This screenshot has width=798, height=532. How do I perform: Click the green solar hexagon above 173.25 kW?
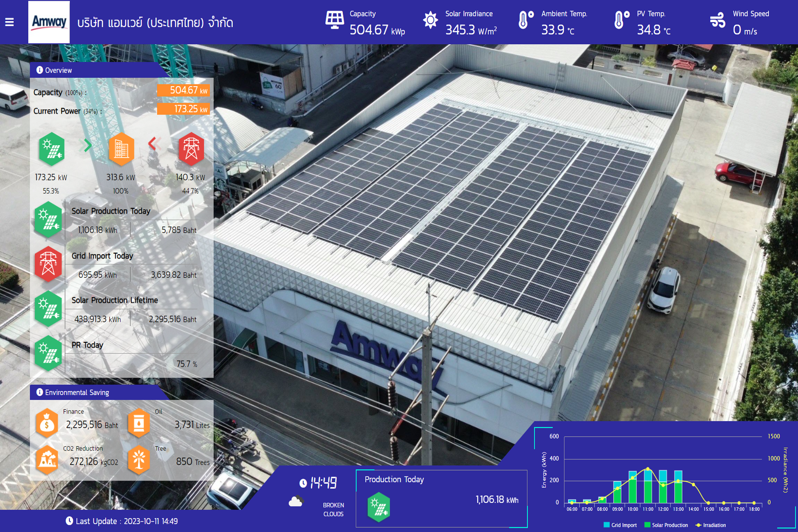point(51,149)
